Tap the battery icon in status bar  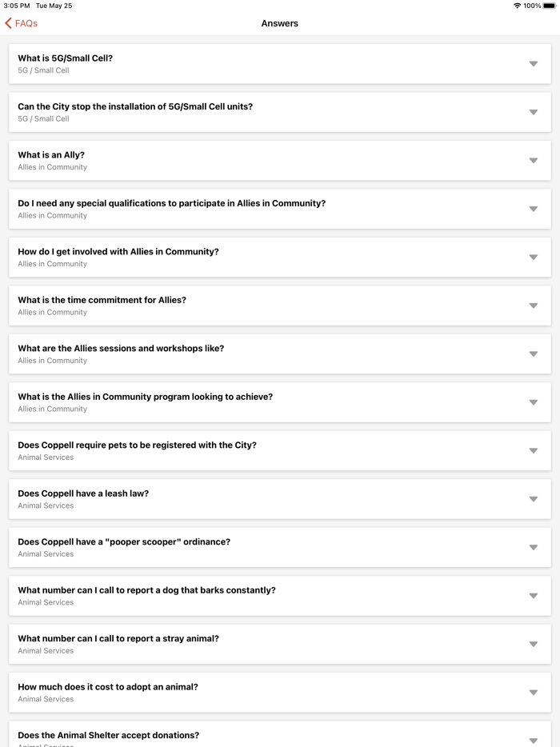point(550,6)
